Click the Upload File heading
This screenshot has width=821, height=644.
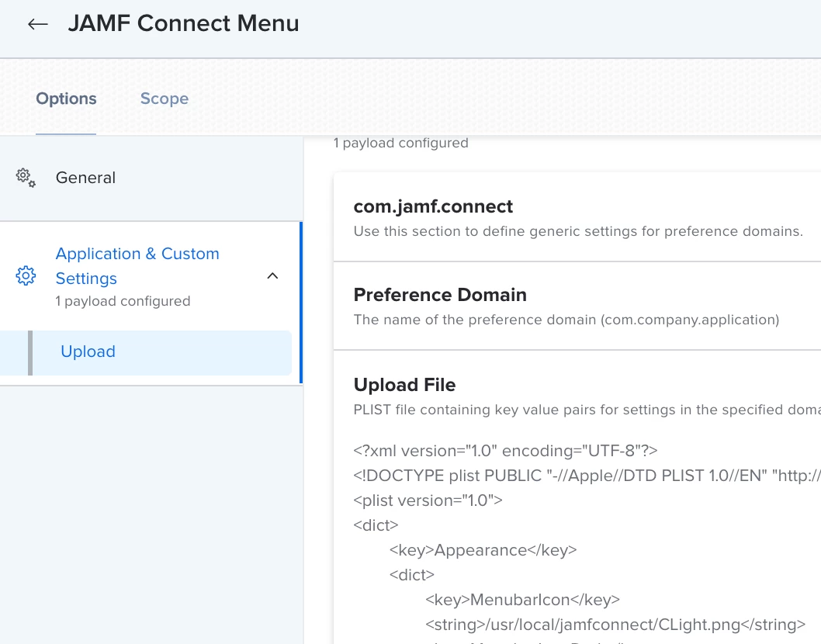[x=405, y=385]
